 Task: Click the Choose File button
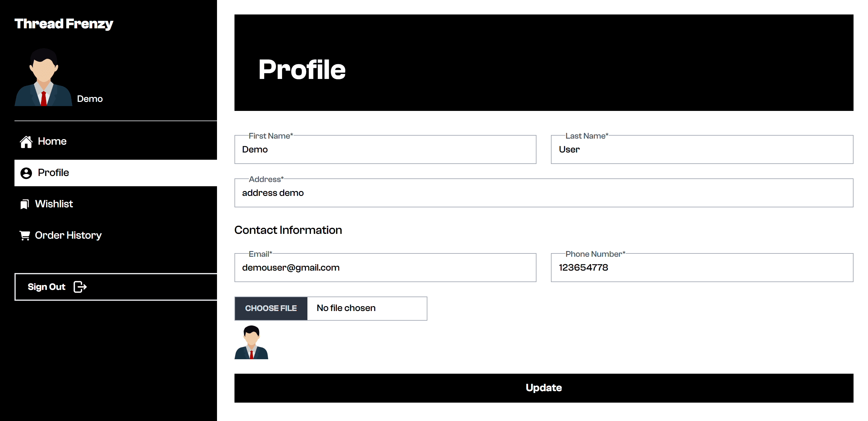pos(271,309)
